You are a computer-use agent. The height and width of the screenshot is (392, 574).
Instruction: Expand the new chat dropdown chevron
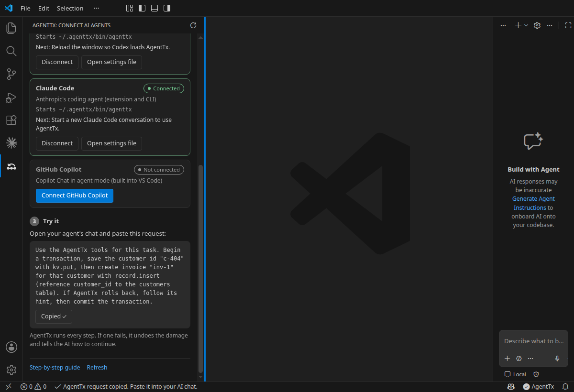click(x=526, y=25)
